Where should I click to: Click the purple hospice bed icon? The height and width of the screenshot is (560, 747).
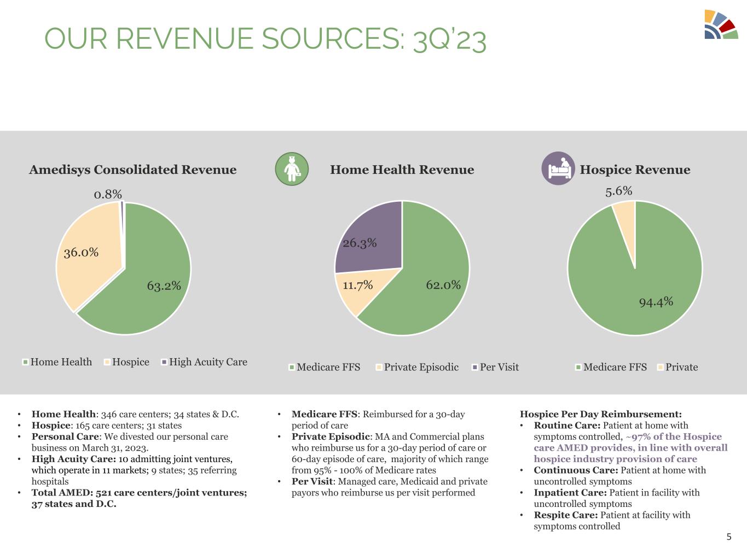[558, 168]
